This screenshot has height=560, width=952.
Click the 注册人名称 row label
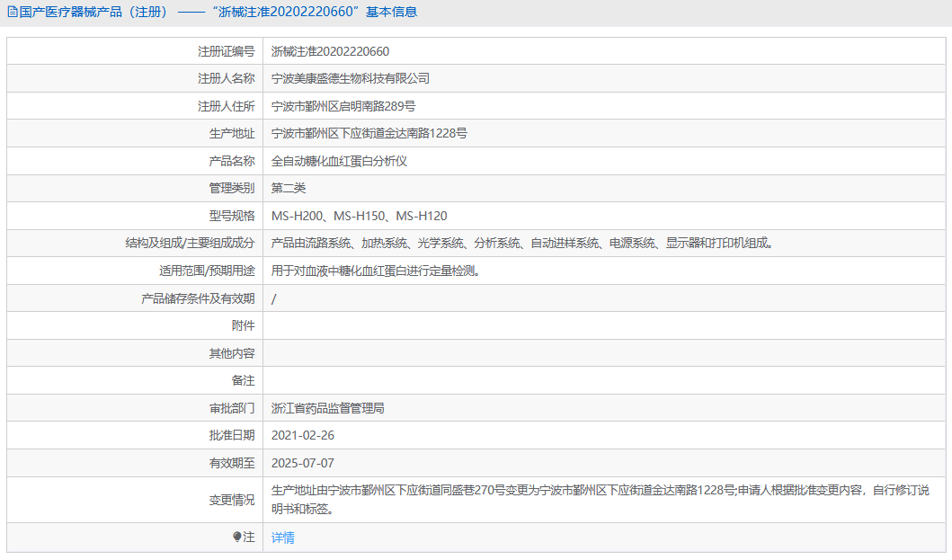(x=229, y=78)
